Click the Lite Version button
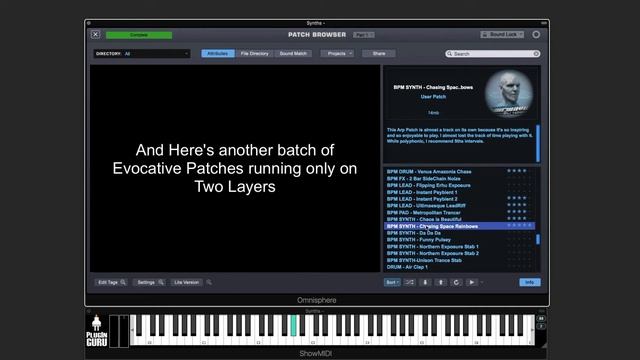 (x=187, y=282)
